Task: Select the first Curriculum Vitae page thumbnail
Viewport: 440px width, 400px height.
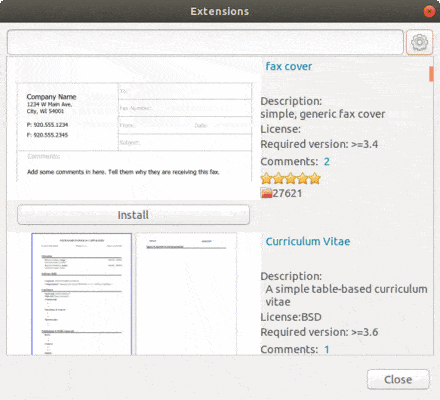Action: tap(82, 294)
